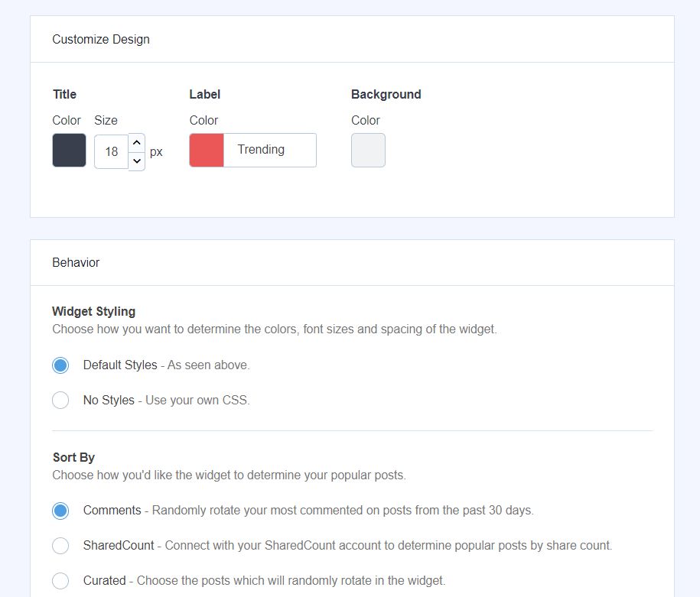This screenshot has width=700, height=597.
Task: Decrease title size with down arrow
Action: click(136, 161)
